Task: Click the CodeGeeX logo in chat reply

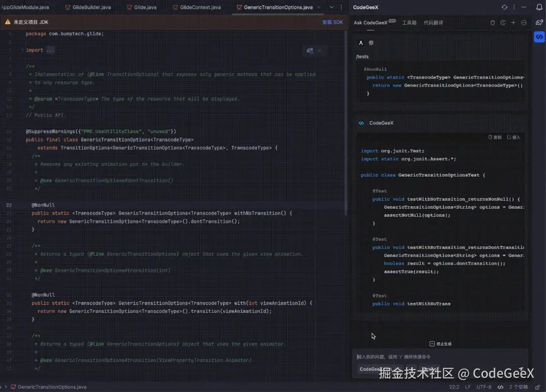Action: [x=361, y=123]
